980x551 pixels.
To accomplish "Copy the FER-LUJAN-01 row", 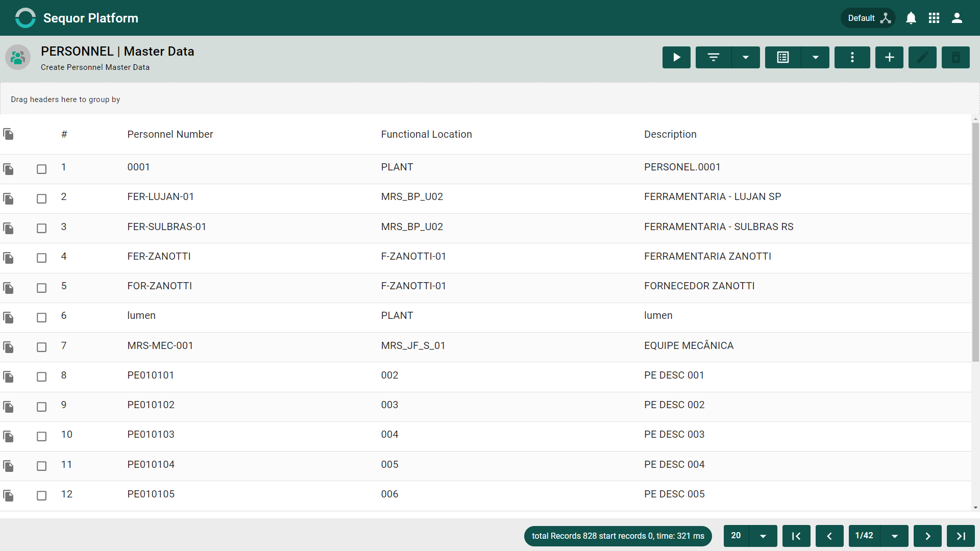I will [x=9, y=198].
